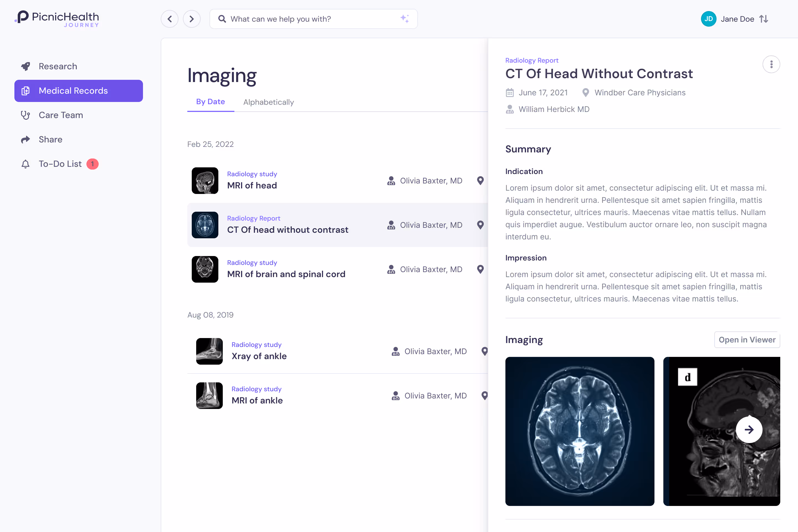Open the axial brain scan thumbnail in the detail panel

[579, 431]
